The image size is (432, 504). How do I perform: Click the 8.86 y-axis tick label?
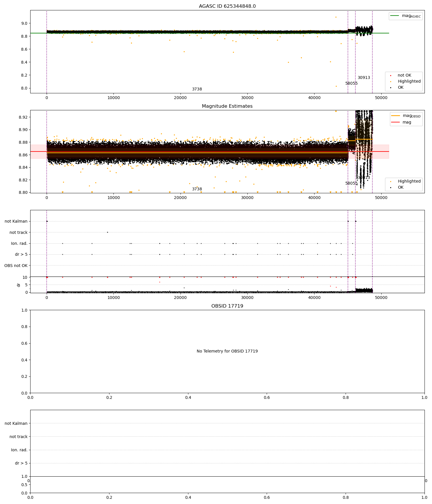(x=23, y=155)
